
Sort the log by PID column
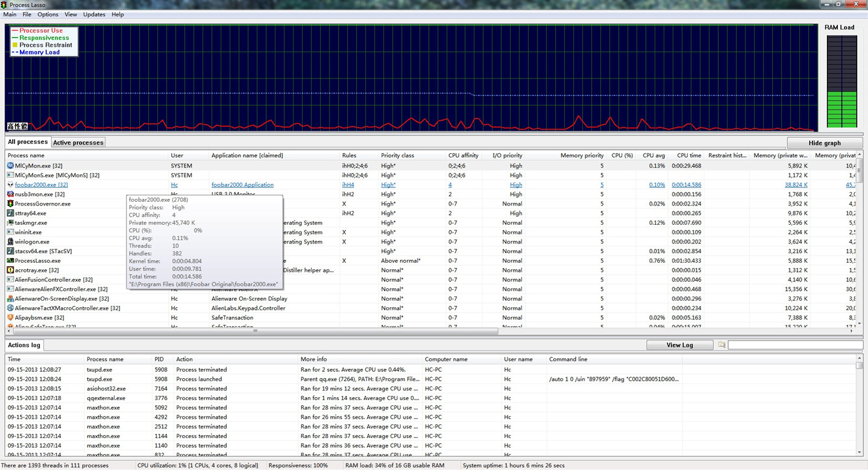[163, 359]
